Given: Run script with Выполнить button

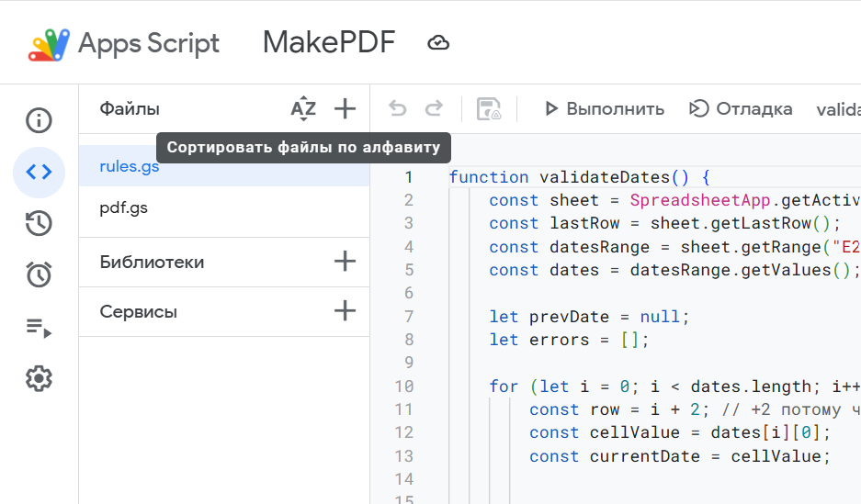Looking at the screenshot, I should 604,109.
